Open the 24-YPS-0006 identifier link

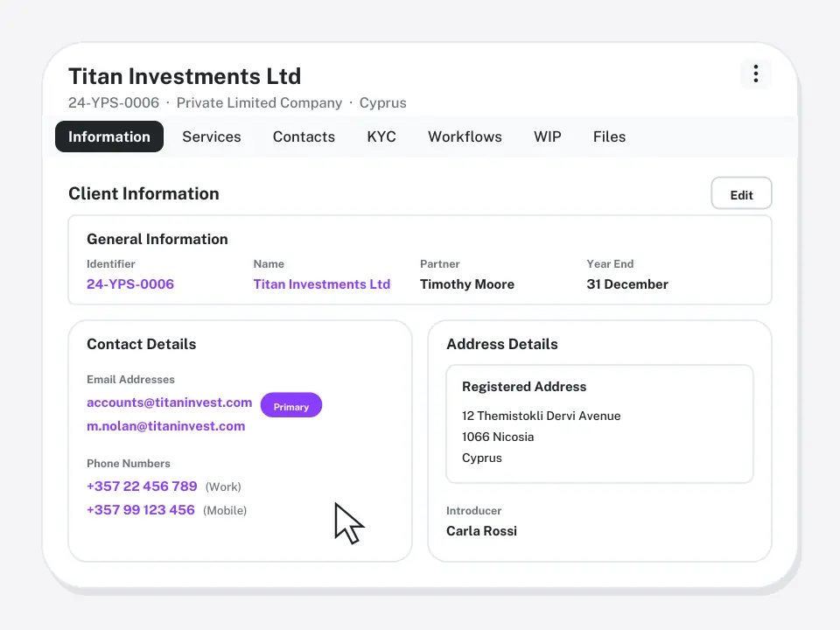(x=130, y=283)
